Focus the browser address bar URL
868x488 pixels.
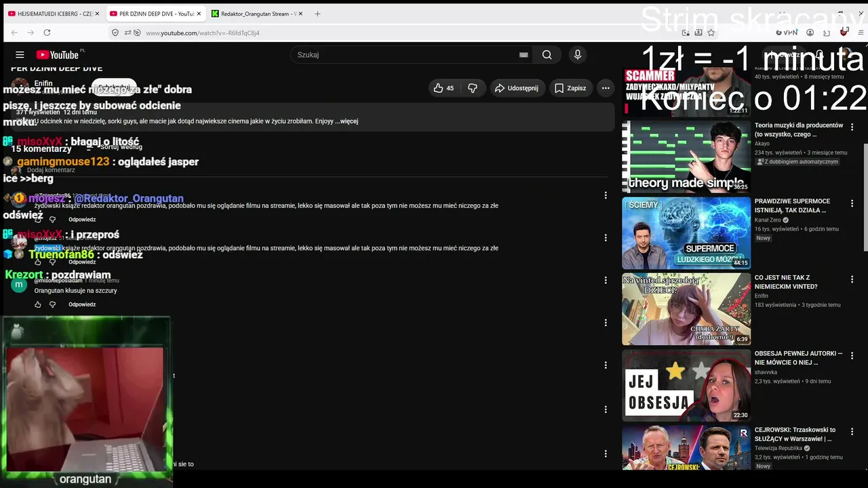click(x=203, y=33)
